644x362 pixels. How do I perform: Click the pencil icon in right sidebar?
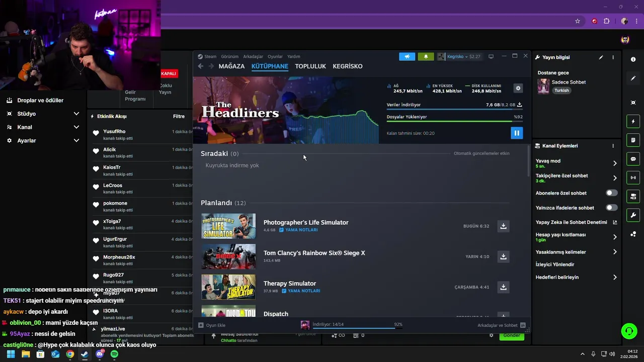pyautogui.click(x=633, y=78)
